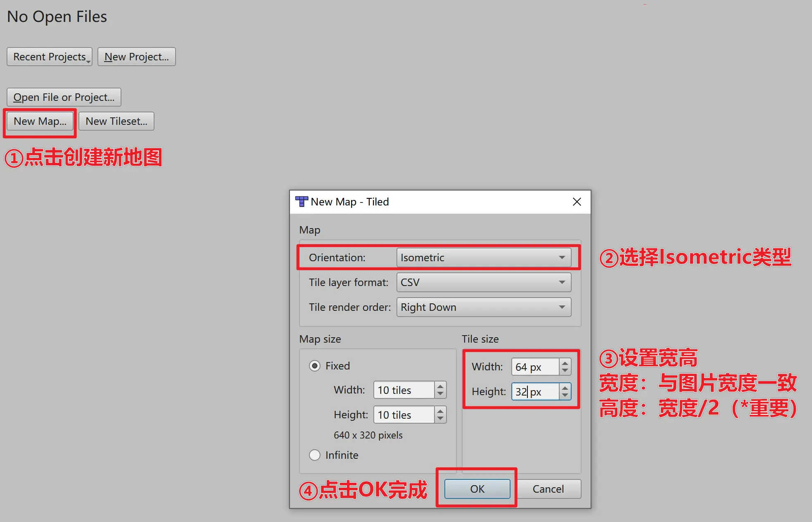Screen dimensions: 812x522
Task: Close the New Map dialog
Action: coord(577,202)
